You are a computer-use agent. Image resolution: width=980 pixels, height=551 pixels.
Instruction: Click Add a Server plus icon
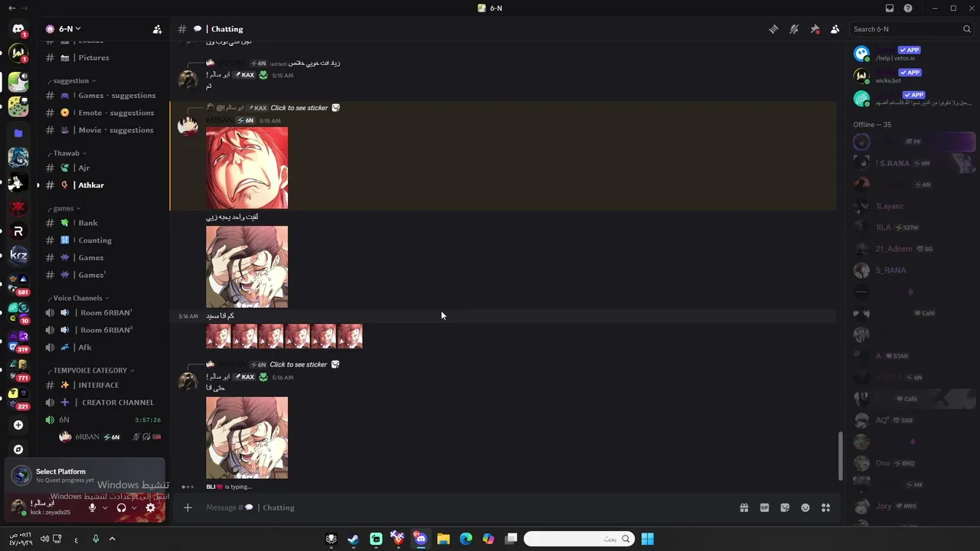click(18, 425)
